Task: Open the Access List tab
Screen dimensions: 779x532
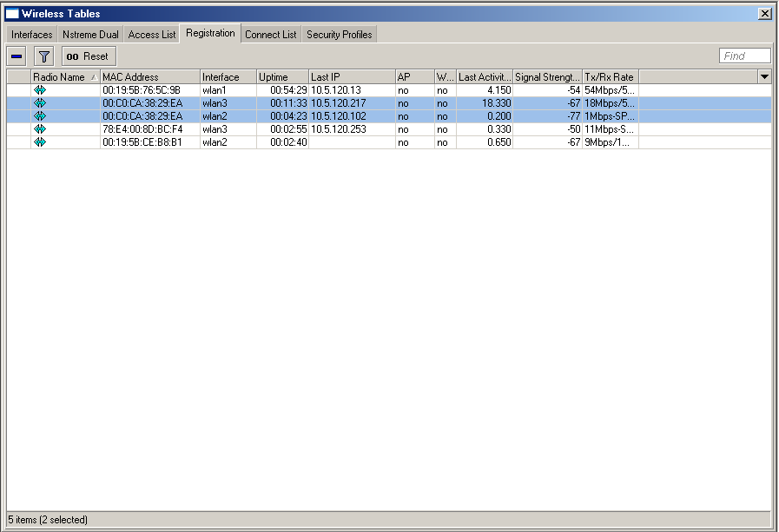Action: pyautogui.click(x=151, y=34)
